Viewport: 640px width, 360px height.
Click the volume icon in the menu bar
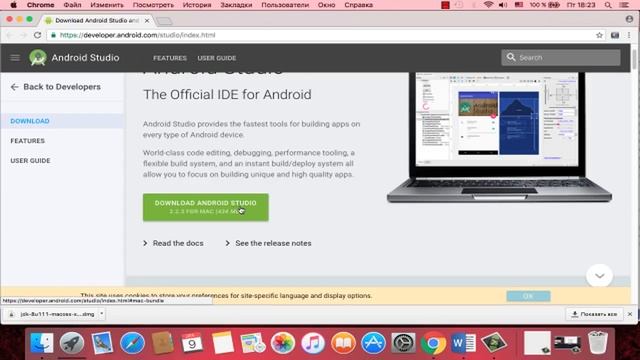(x=503, y=5)
